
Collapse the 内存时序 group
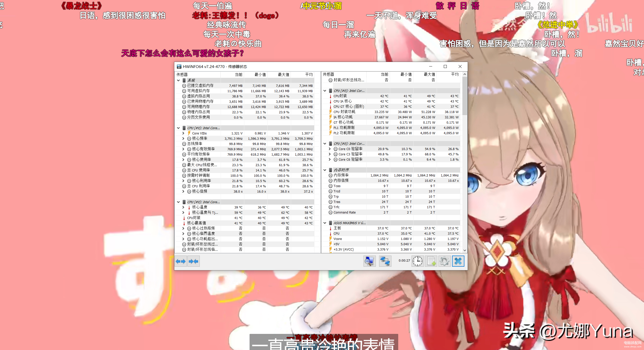click(x=325, y=170)
